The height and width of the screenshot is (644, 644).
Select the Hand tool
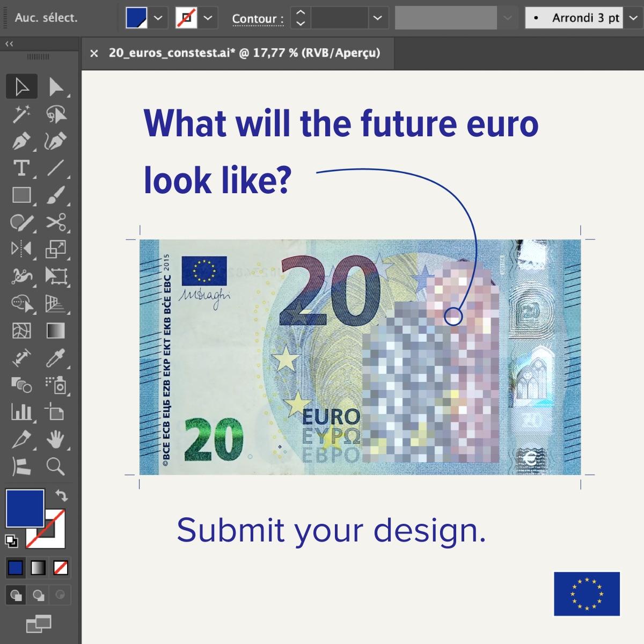coord(56,439)
